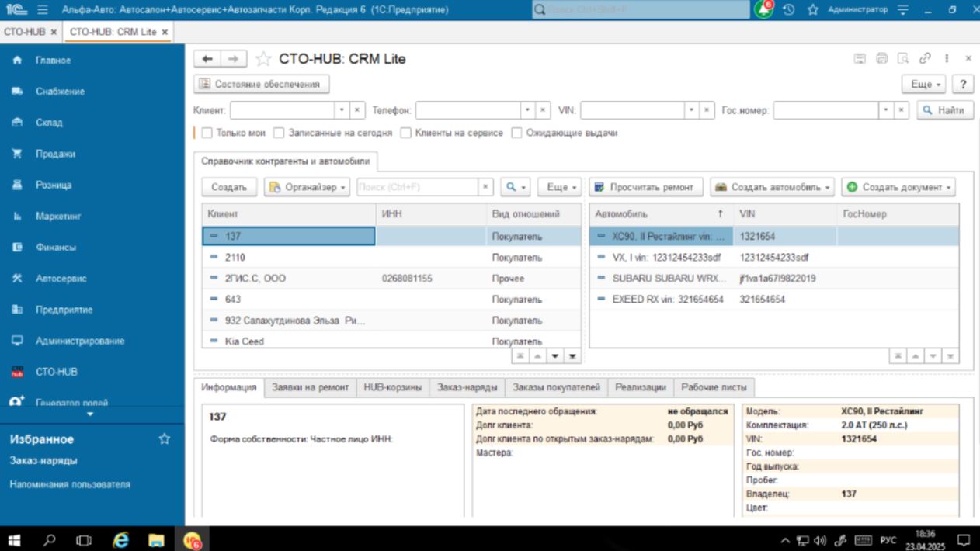Screen dimensions: 980x551
Task: Click the notifications bell icon
Action: tap(763, 10)
